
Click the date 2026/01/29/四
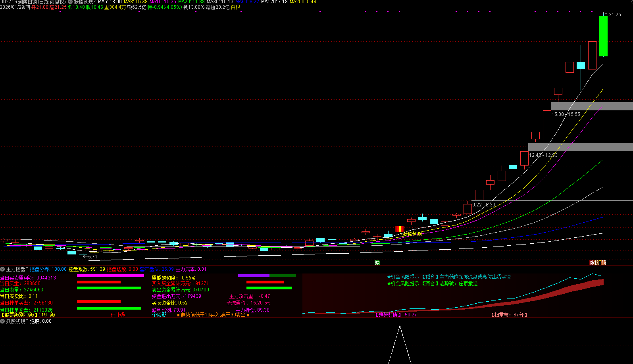coord(15,7)
